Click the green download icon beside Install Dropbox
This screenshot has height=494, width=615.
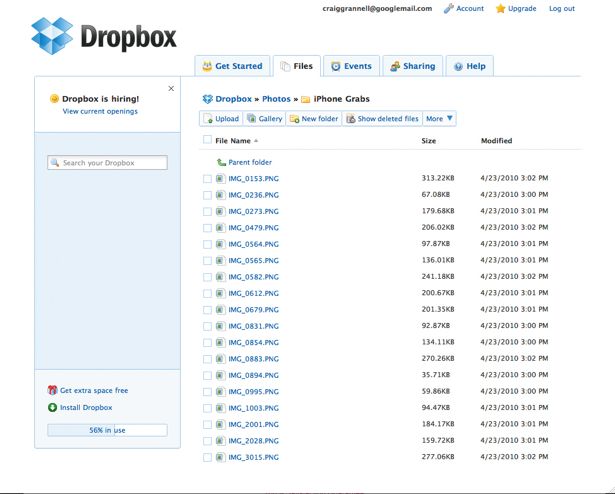click(x=52, y=407)
